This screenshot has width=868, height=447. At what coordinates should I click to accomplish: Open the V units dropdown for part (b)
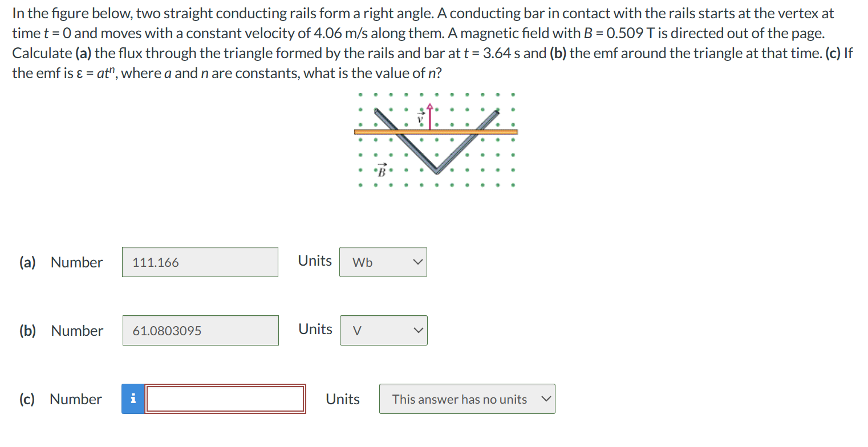tap(383, 330)
